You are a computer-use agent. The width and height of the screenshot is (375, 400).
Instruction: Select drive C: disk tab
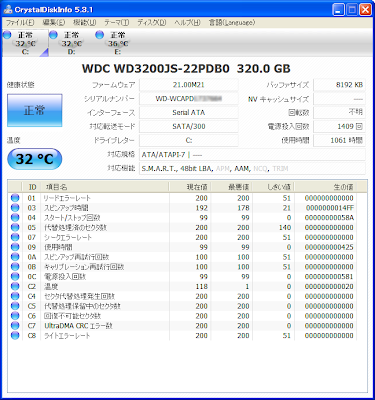[x=26, y=43]
